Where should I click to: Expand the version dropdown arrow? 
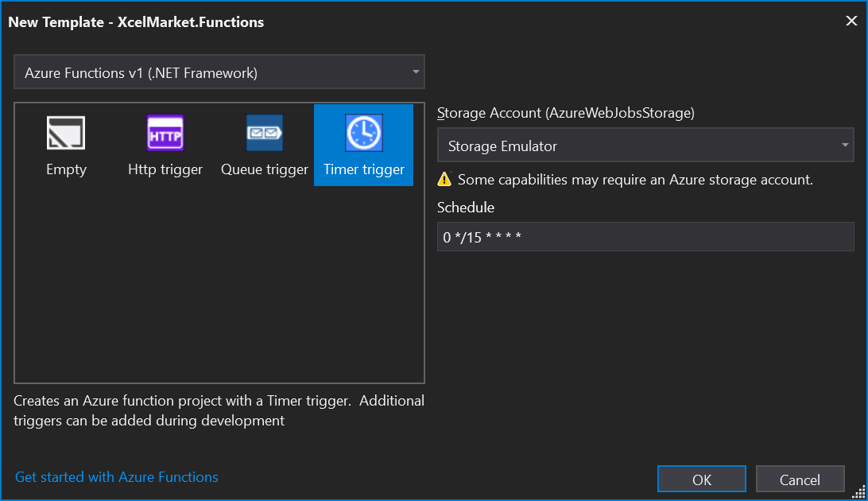coord(415,72)
